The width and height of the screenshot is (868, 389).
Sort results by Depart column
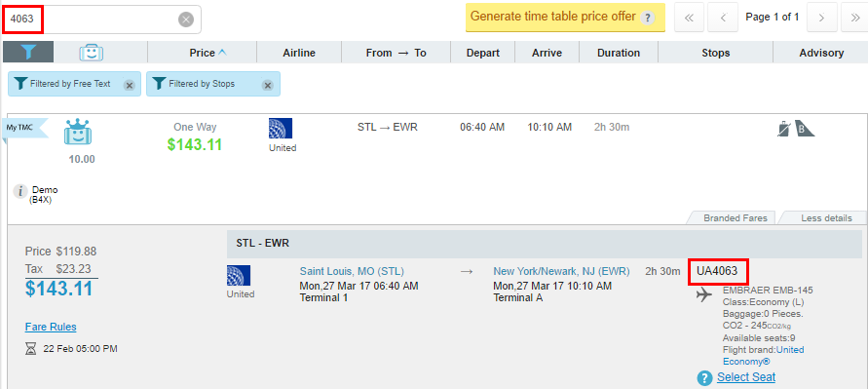(483, 53)
